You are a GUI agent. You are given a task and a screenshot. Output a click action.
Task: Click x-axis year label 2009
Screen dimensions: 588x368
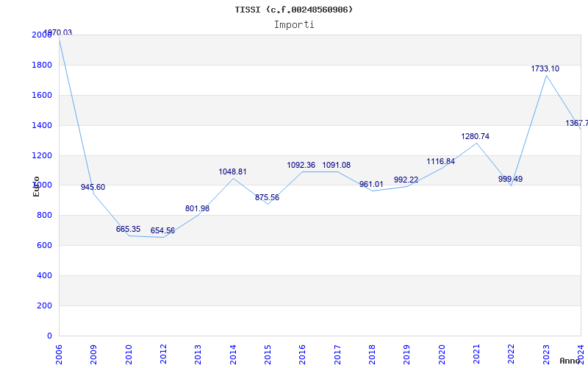(93, 355)
